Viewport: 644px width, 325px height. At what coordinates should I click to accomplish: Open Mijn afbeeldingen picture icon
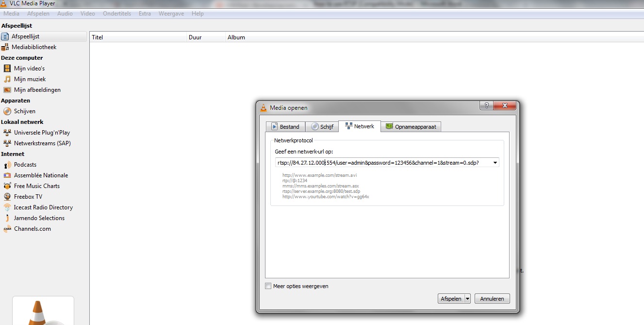(7, 90)
